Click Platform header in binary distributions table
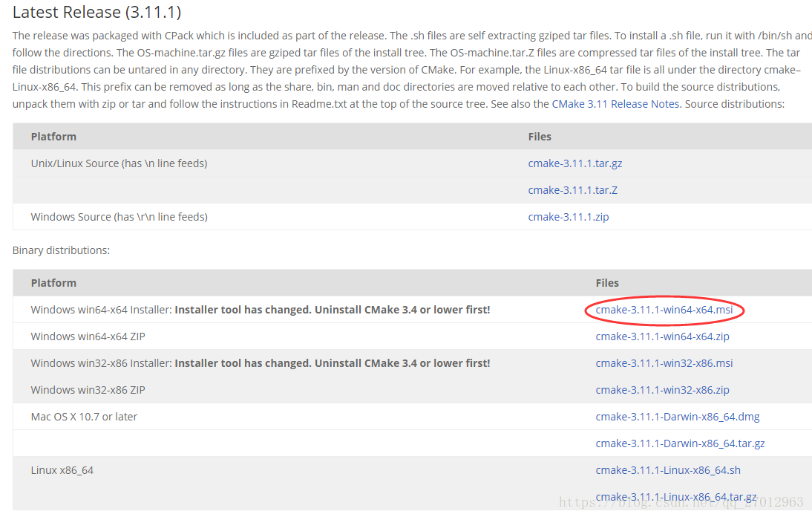This screenshot has width=812, height=517. tap(53, 283)
